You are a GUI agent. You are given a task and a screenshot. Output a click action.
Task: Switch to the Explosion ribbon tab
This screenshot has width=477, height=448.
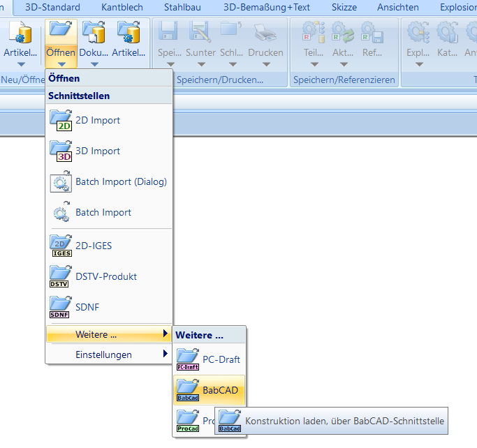coord(458,7)
